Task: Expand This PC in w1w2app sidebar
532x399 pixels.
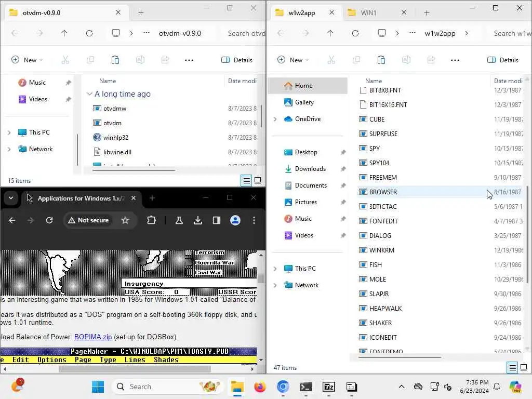Action: 275,269
